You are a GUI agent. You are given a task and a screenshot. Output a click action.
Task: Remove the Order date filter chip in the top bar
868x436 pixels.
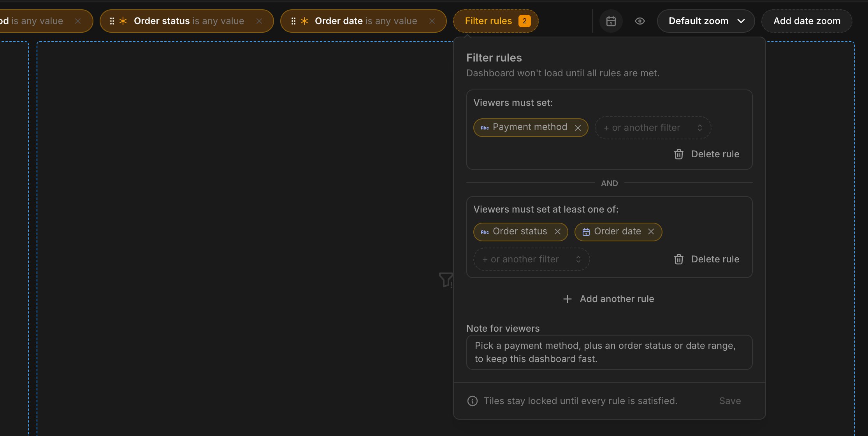coord(432,21)
